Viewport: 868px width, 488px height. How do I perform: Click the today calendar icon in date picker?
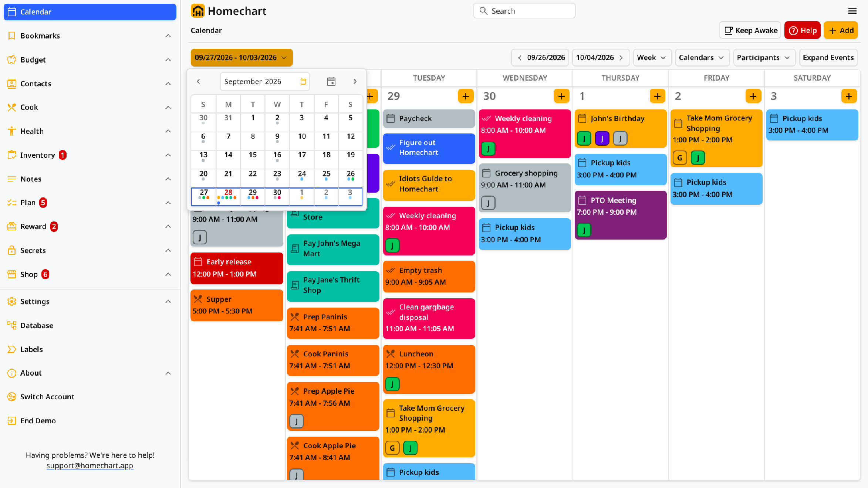click(x=331, y=81)
